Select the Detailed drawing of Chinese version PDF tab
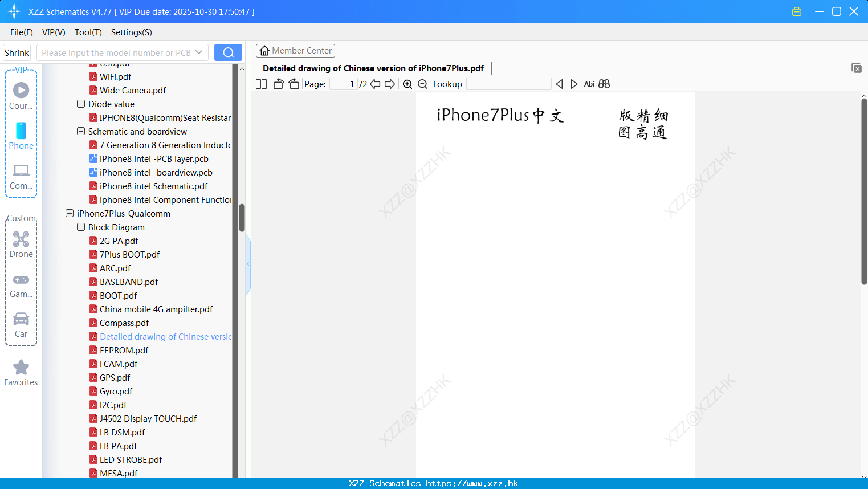The height and width of the screenshot is (489, 868). 373,68
